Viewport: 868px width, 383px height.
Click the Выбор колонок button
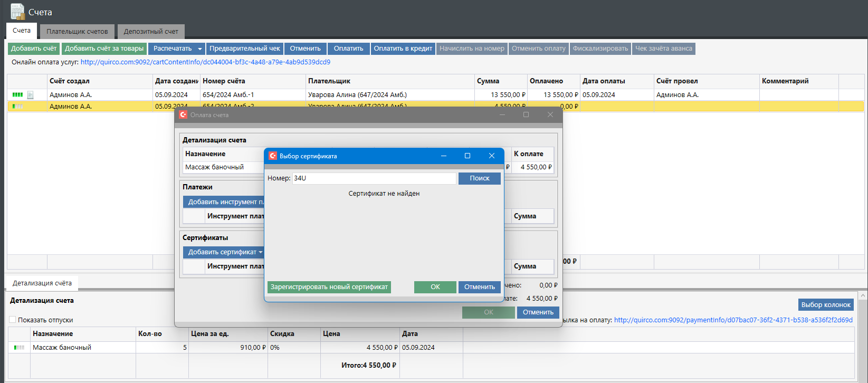[x=825, y=305]
